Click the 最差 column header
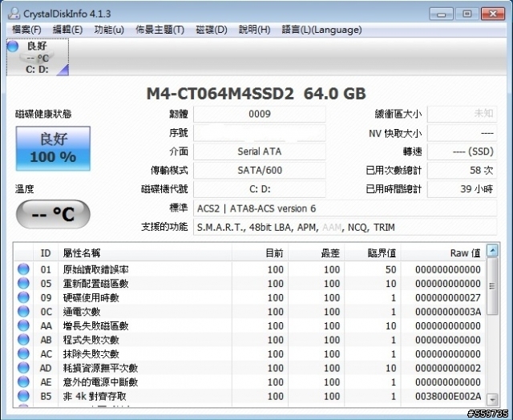Viewport: 513px width, 420px height. [x=317, y=252]
